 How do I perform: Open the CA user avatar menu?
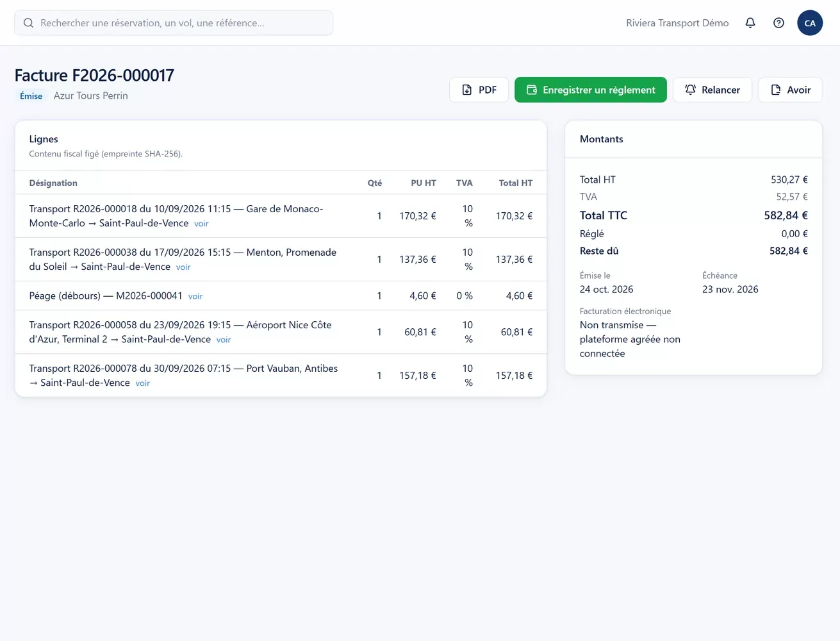coord(810,23)
